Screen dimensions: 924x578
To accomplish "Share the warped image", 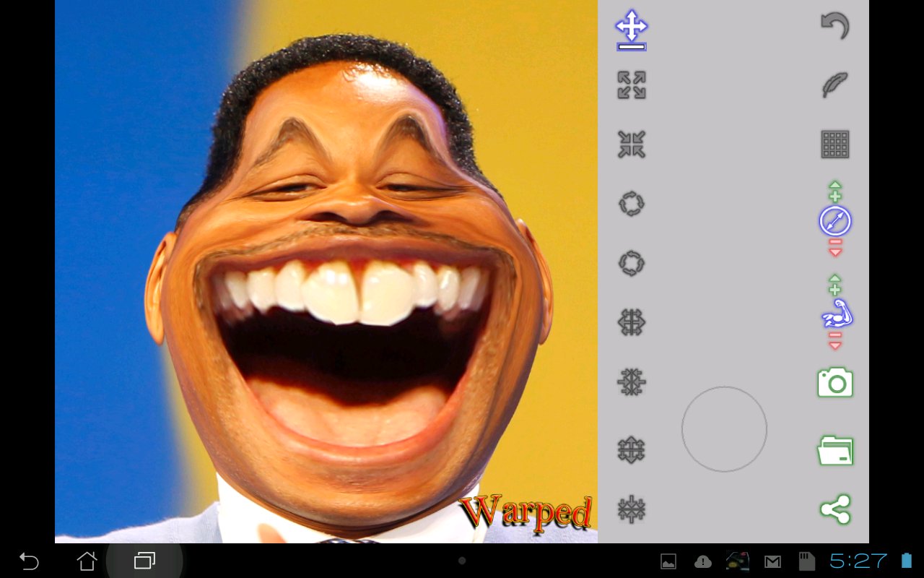I will click(835, 508).
